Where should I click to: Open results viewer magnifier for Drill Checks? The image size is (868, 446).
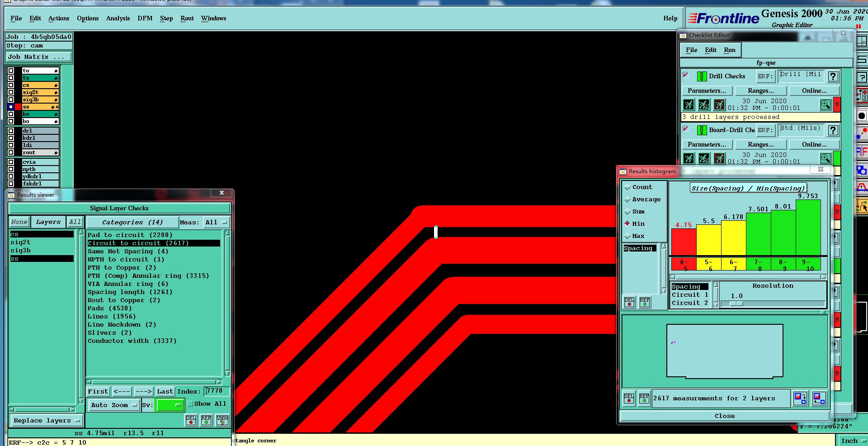tap(826, 105)
